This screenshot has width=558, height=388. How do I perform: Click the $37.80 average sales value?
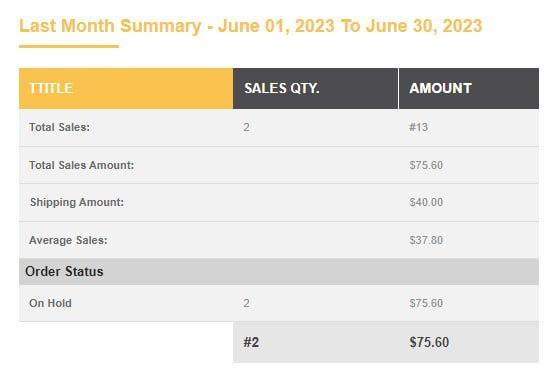(426, 240)
